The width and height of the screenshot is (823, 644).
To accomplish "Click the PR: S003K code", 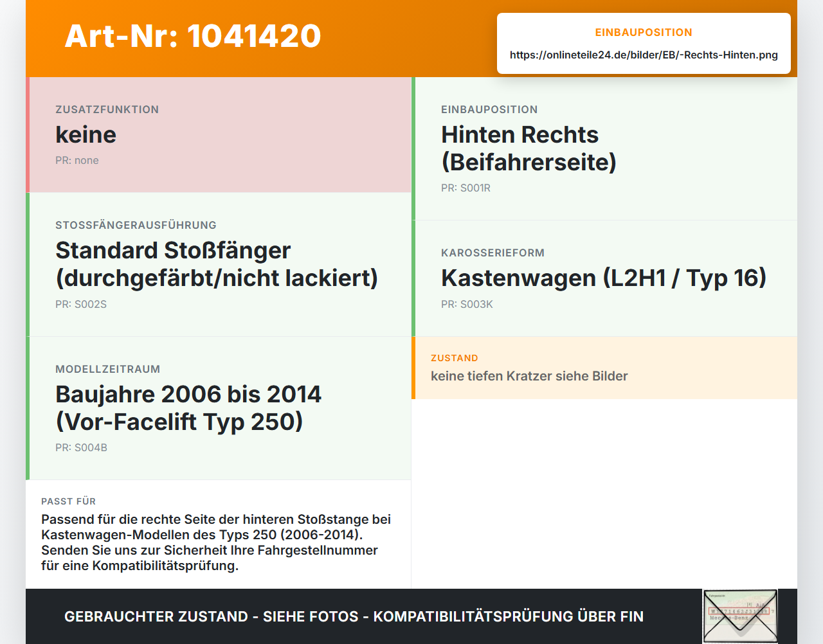I will (x=467, y=305).
